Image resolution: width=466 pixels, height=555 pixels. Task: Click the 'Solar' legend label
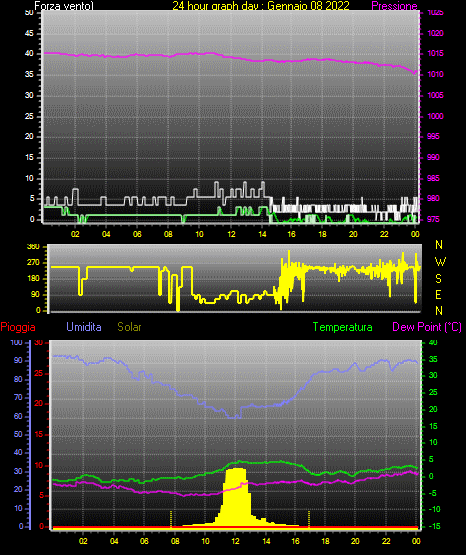pos(129,327)
